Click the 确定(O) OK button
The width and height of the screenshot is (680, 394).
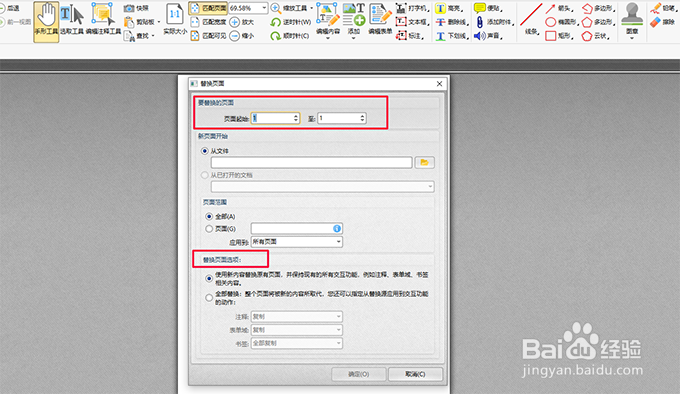point(359,374)
